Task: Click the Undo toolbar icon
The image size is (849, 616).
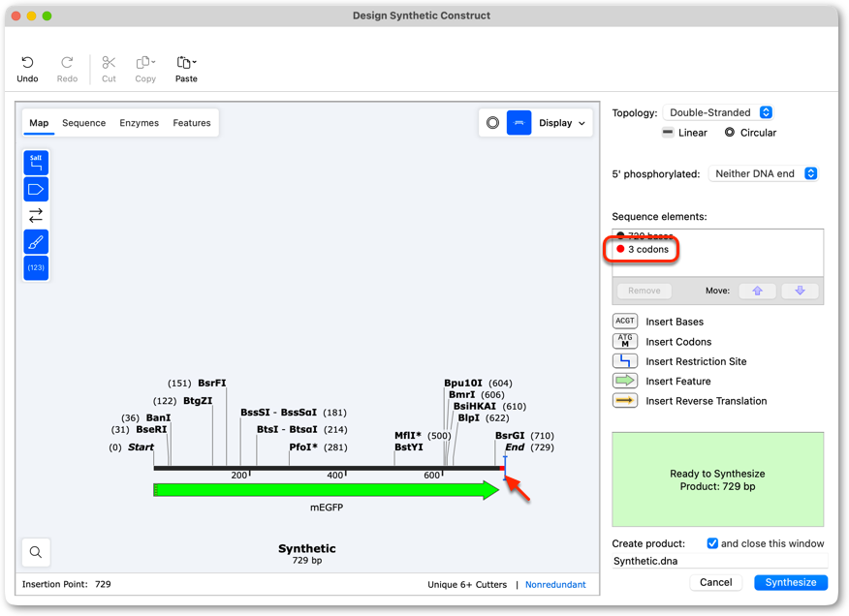Action: coord(27,63)
